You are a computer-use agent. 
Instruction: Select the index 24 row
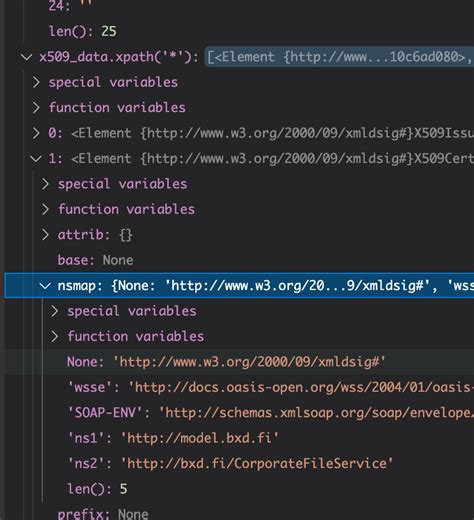point(239,7)
